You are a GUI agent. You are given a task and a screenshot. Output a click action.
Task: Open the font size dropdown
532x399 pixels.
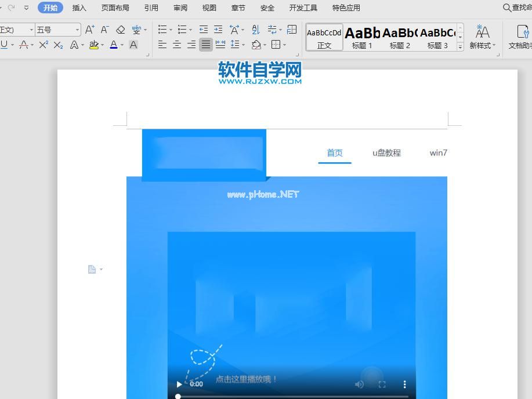pos(75,29)
